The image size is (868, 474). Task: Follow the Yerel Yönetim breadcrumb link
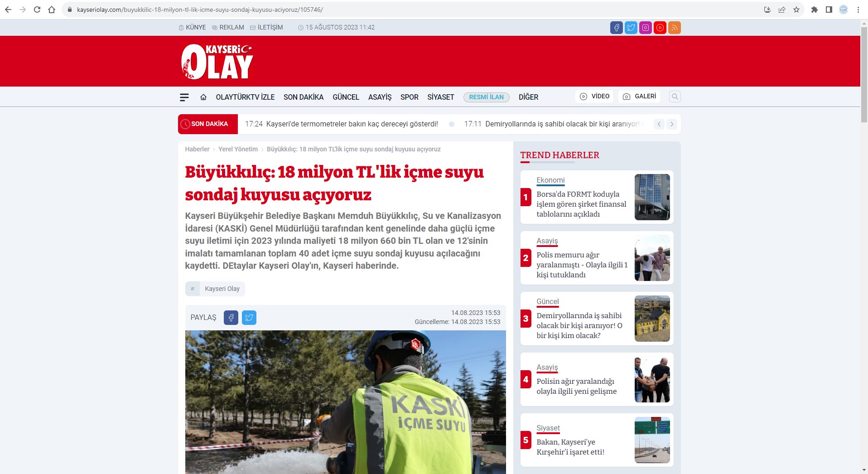pyautogui.click(x=238, y=149)
